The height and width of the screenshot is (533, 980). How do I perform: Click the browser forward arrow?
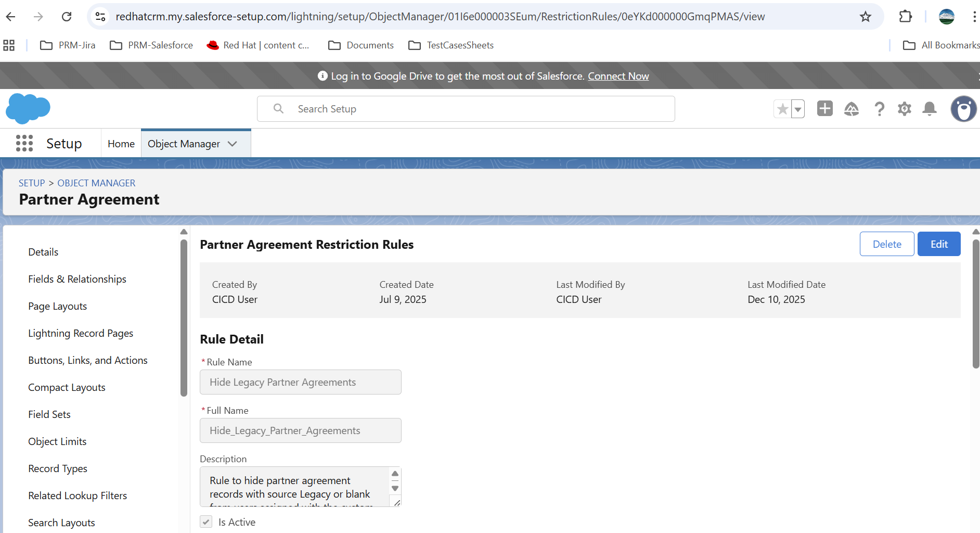pos(38,17)
